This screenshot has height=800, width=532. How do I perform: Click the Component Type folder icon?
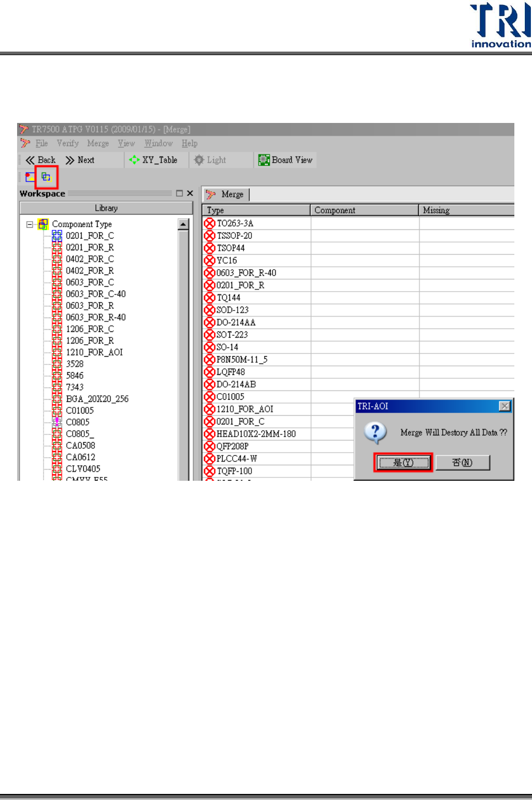43,224
